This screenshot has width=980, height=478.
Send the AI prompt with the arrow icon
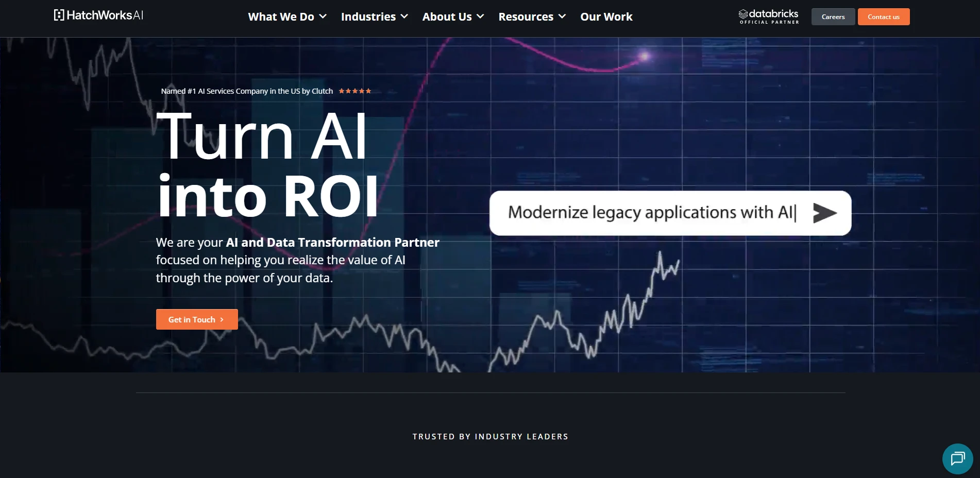pyautogui.click(x=824, y=213)
